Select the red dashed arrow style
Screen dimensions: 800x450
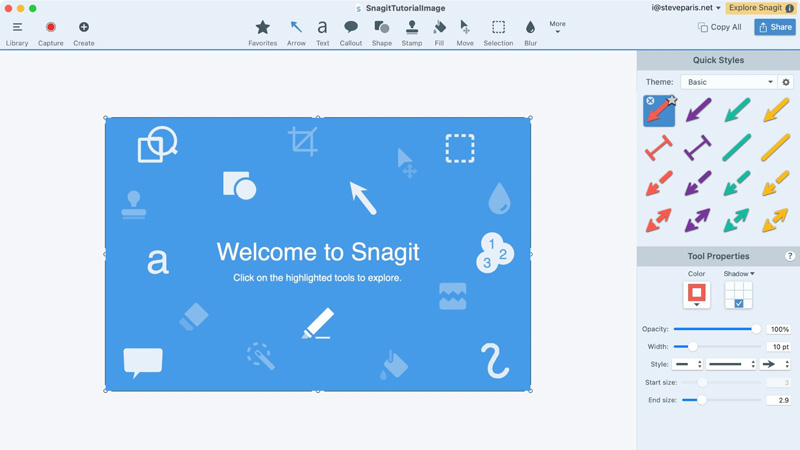(x=659, y=184)
